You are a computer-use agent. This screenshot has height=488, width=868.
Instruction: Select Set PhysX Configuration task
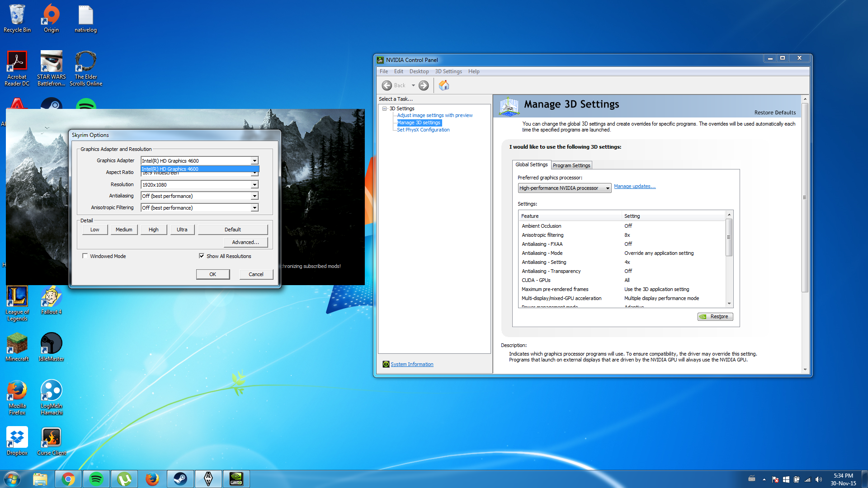[423, 130]
